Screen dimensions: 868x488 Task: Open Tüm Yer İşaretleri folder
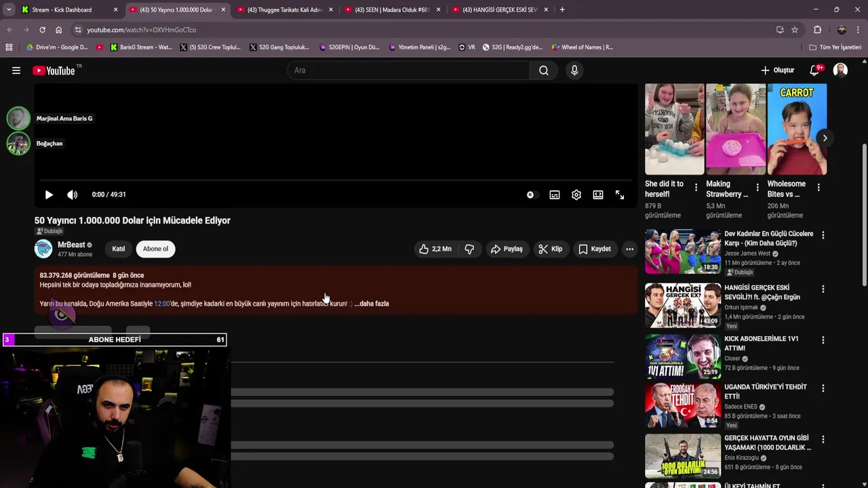(835, 47)
